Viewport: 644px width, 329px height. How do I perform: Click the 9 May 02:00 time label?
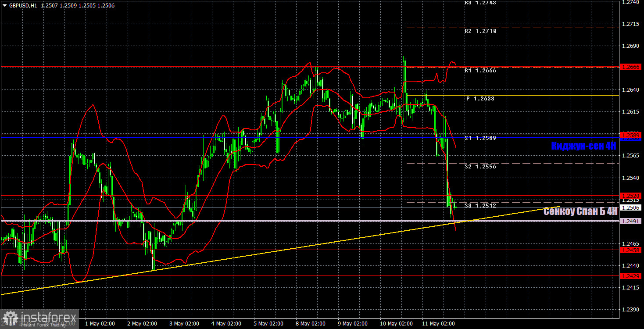(353, 324)
